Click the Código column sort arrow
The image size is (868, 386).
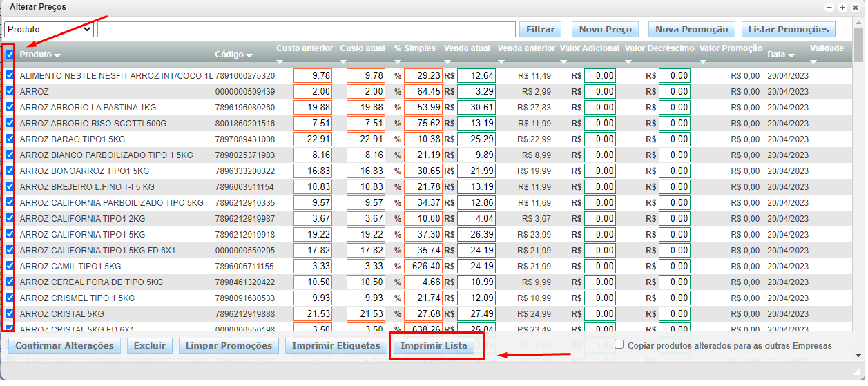[249, 55]
